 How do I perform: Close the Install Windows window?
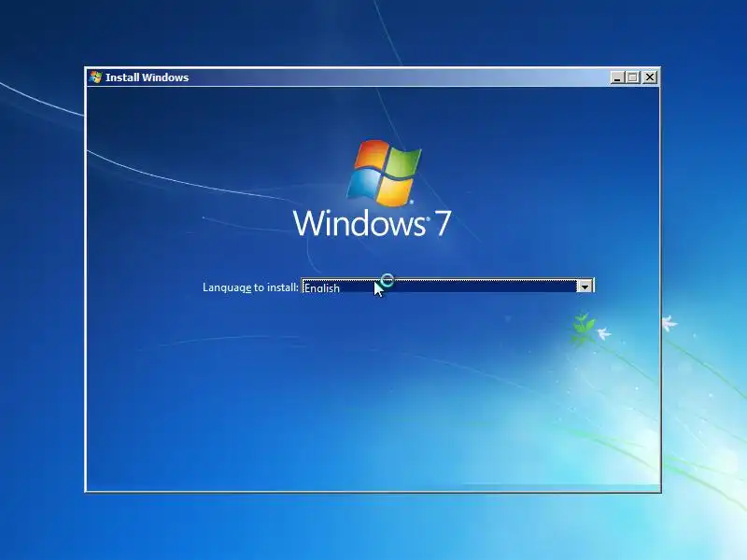tap(649, 77)
